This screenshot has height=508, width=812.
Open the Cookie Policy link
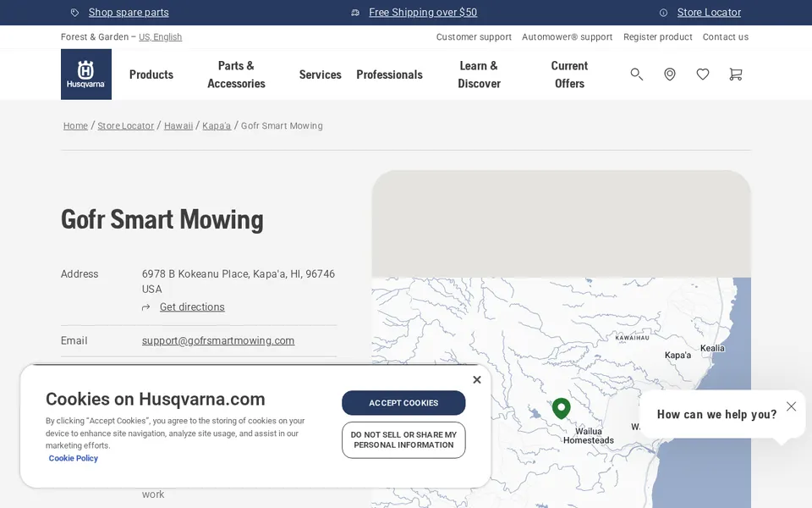[73, 458]
